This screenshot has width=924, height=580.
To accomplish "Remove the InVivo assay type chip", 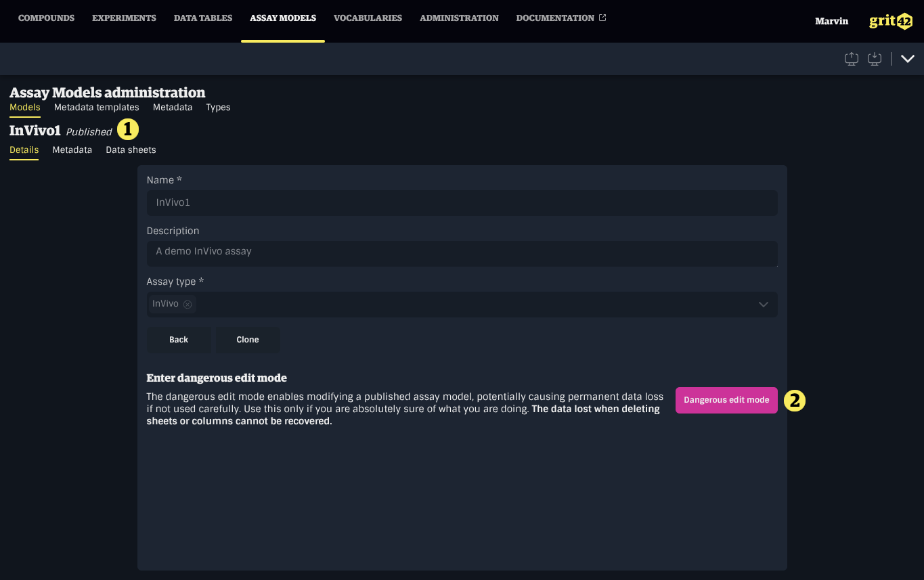I will tap(188, 305).
